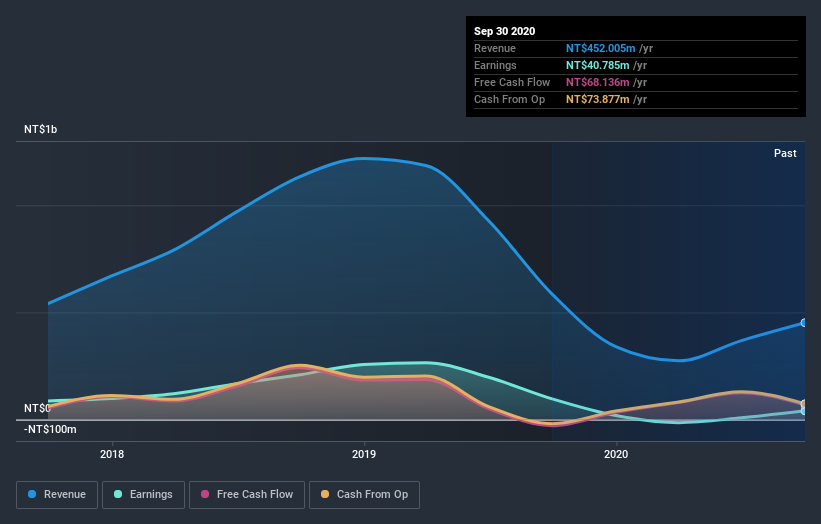Click the Free Cash Flow label in tooltip
Screen dimensions: 821x524
pos(512,82)
